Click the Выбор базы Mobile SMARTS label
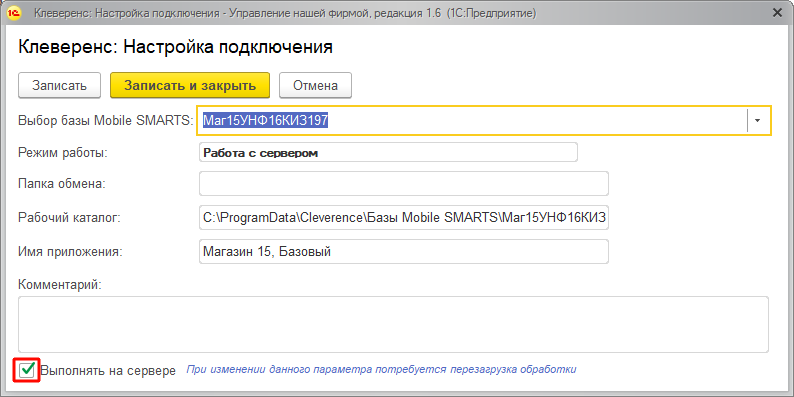This screenshot has height=397, width=794. [x=106, y=121]
